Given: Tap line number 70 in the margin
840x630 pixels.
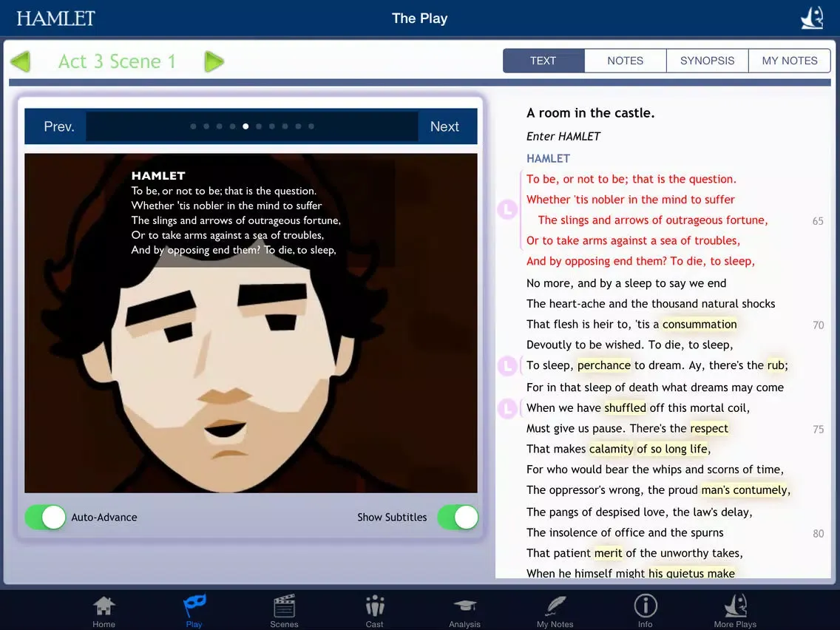Looking at the screenshot, I should click(818, 325).
